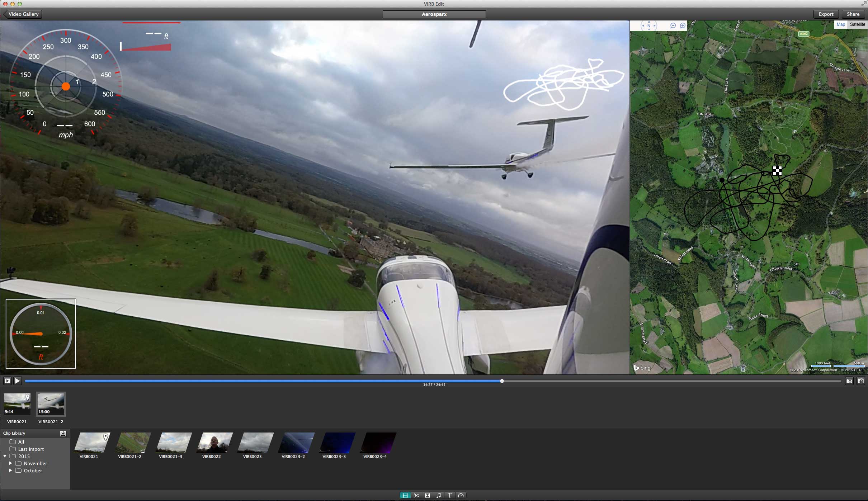
Task: Select the text overlay (T) tool
Action: pos(450,495)
